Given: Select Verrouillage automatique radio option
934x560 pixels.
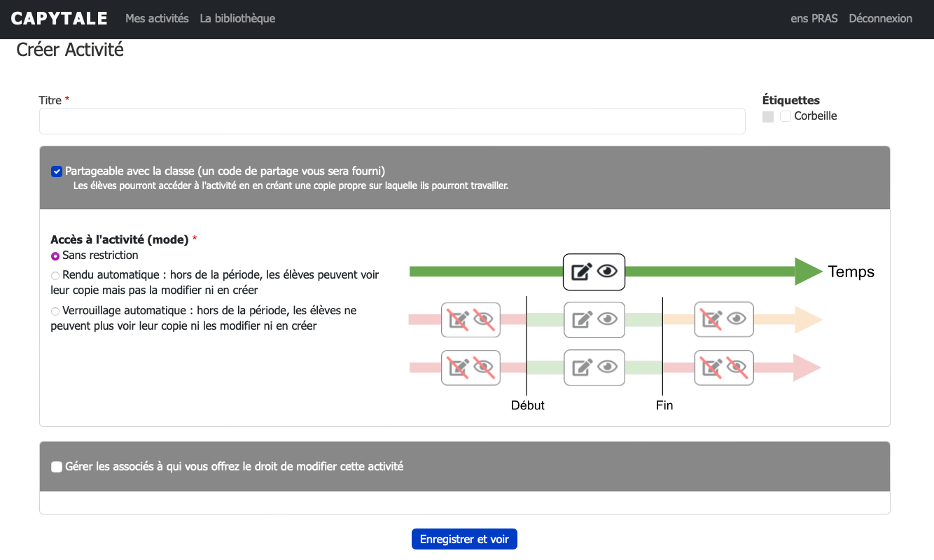Looking at the screenshot, I should tap(55, 311).
